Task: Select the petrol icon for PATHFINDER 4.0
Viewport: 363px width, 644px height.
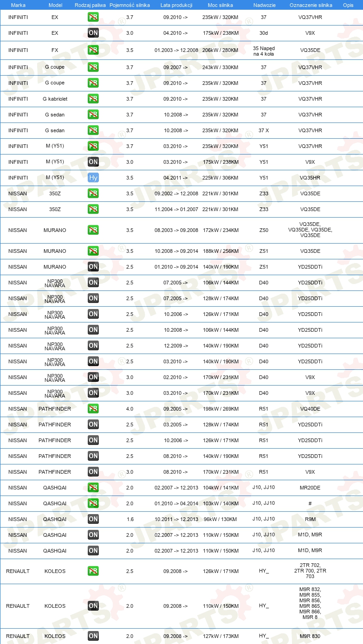Action: click(93, 409)
